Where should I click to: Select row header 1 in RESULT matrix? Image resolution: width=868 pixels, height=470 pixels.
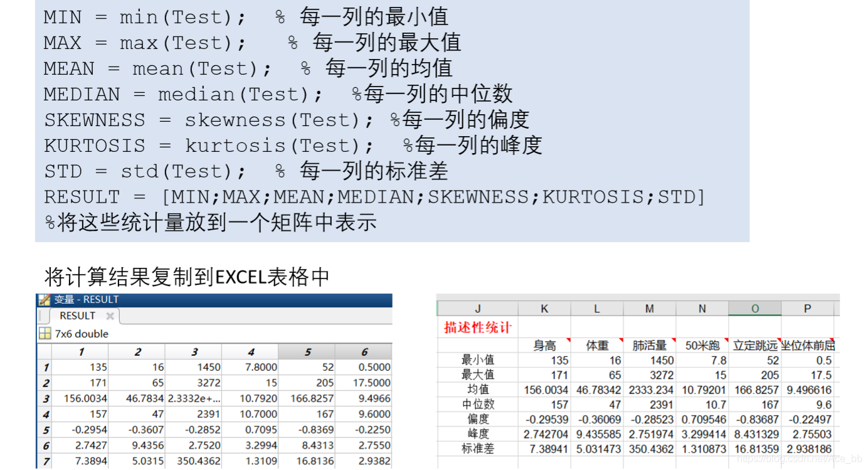point(45,367)
